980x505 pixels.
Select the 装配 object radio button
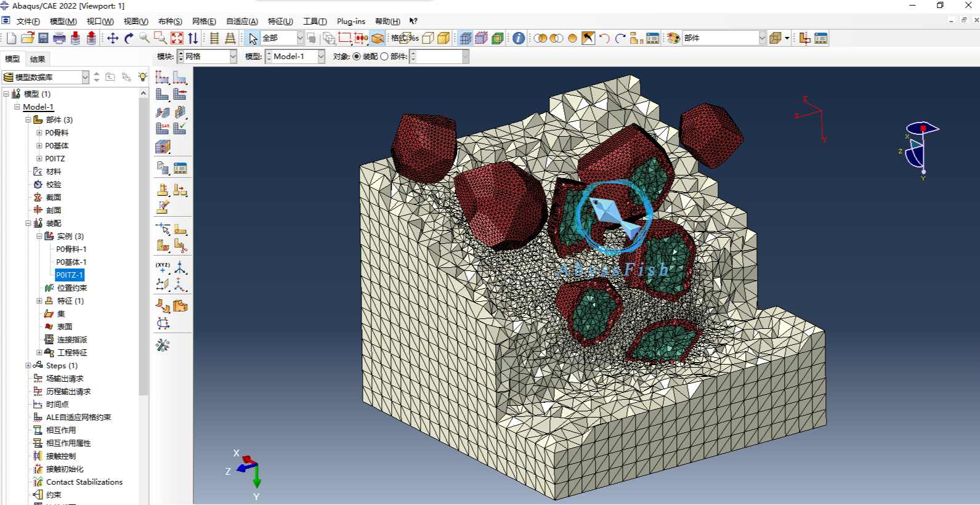click(x=357, y=57)
